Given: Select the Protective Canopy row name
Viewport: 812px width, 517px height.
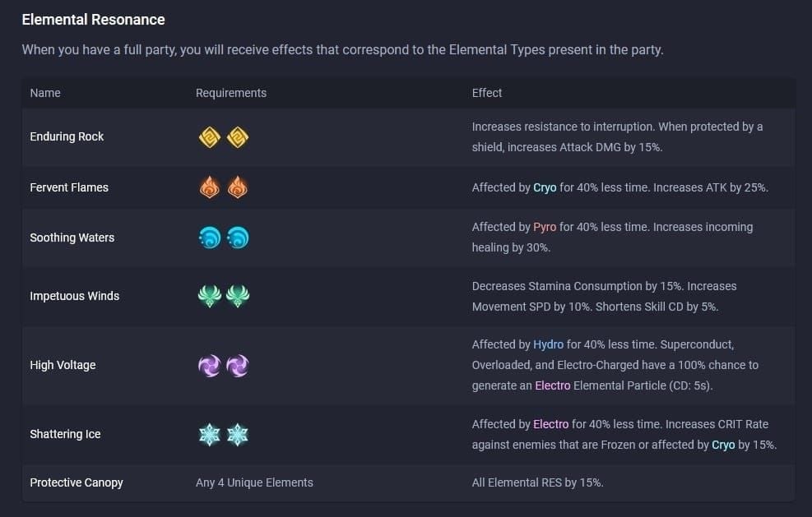Looking at the screenshot, I should click(77, 482).
